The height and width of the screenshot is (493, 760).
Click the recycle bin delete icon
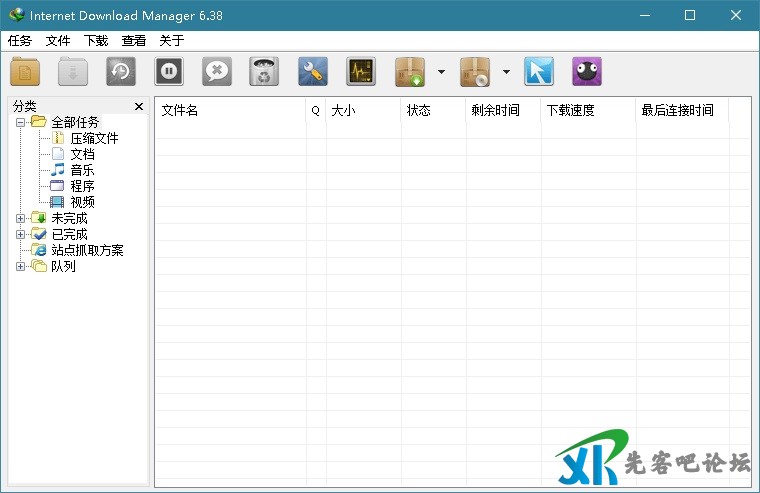[264, 72]
